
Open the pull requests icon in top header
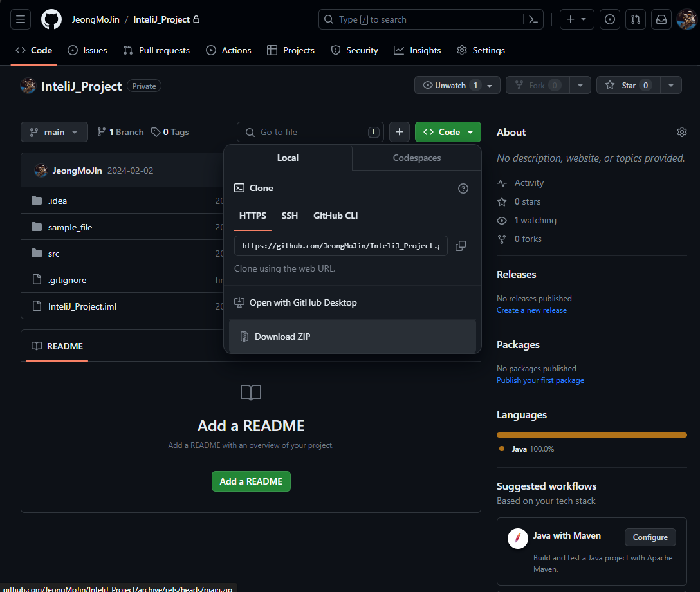635,19
